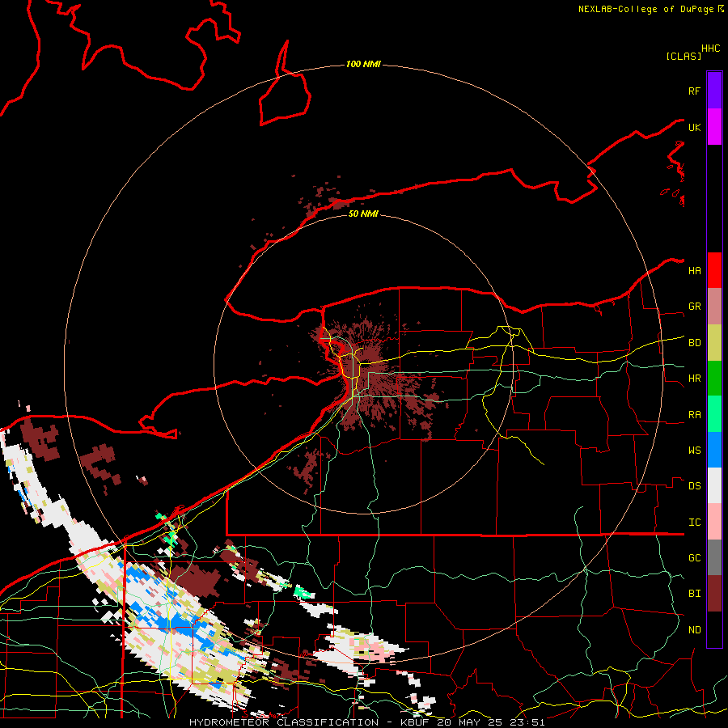Click the 50 NMI range ring label

pyautogui.click(x=363, y=214)
